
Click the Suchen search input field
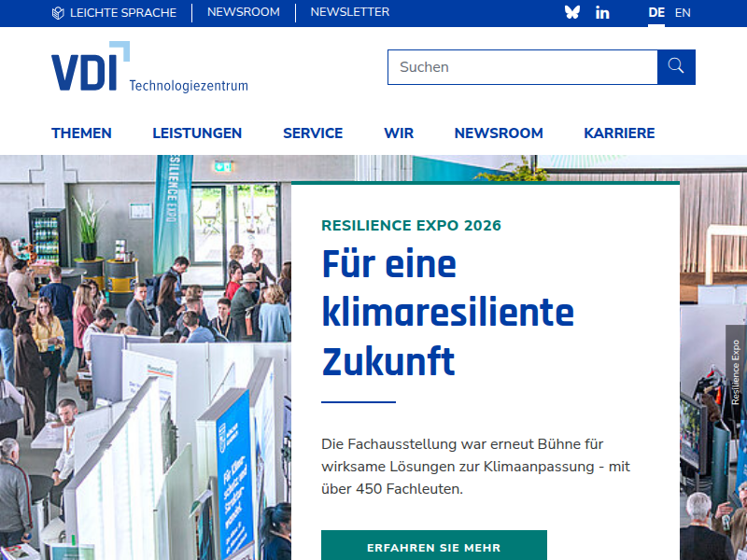click(523, 67)
